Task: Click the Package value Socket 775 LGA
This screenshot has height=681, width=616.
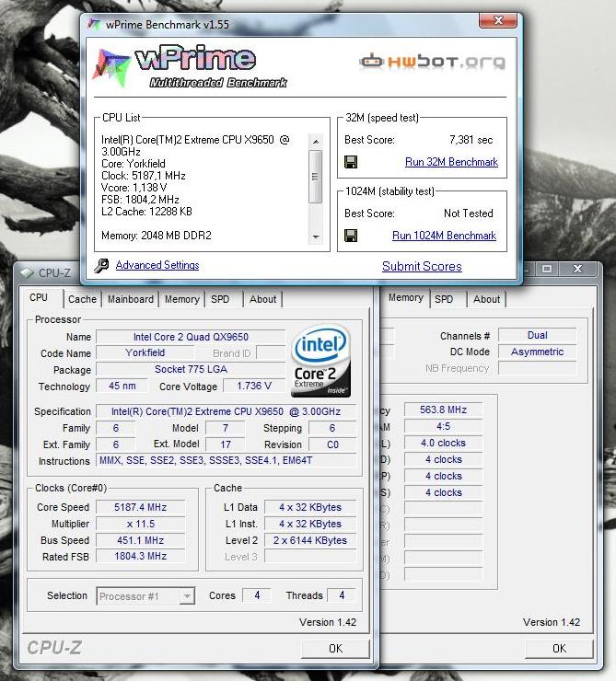Action: (x=191, y=369)
